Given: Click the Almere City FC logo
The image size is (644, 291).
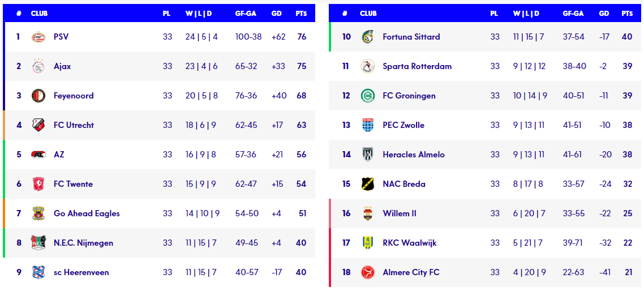Looking at the screenshot, I should (x=368, y=272).
